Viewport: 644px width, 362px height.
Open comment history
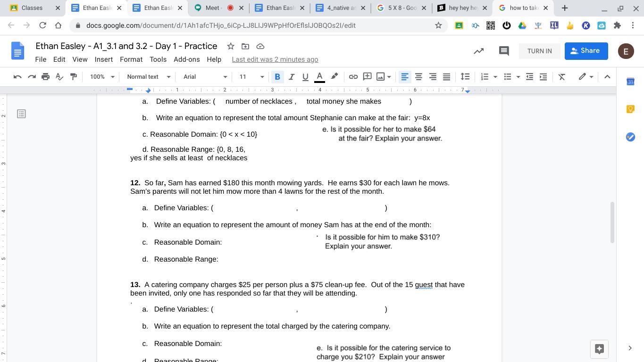pyautogui.click(x=504, y=51)
